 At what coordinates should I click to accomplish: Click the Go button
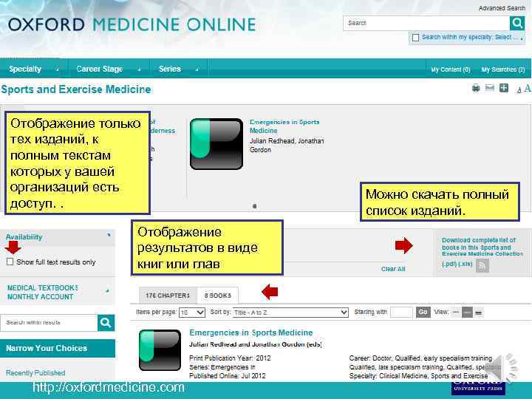423,312
